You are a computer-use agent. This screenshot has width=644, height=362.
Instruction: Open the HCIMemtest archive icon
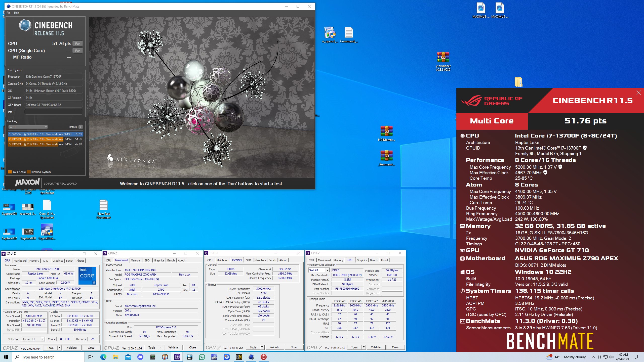point(386,133)
